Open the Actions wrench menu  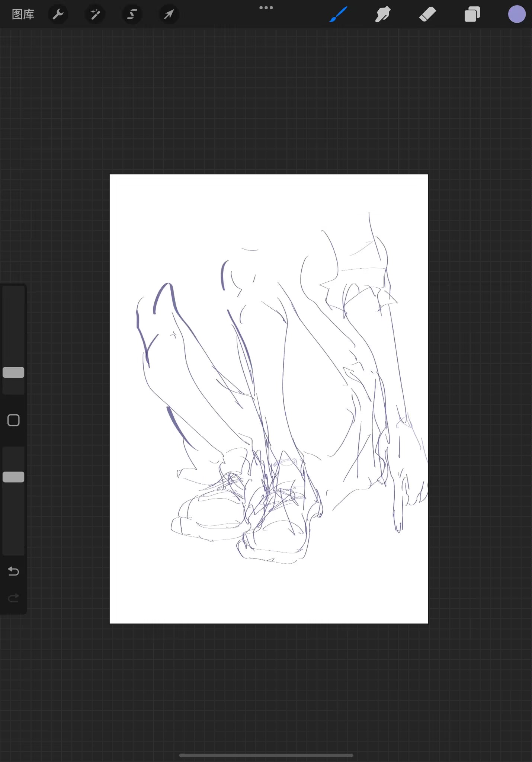[x=58, y=15]
